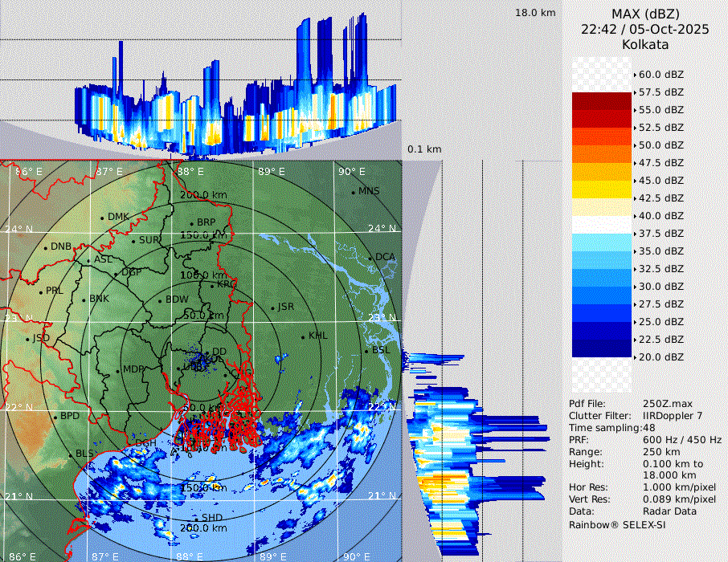Screen dimensions: 728x562
Task: Click the BPD station marker
Action: [55, 417]
